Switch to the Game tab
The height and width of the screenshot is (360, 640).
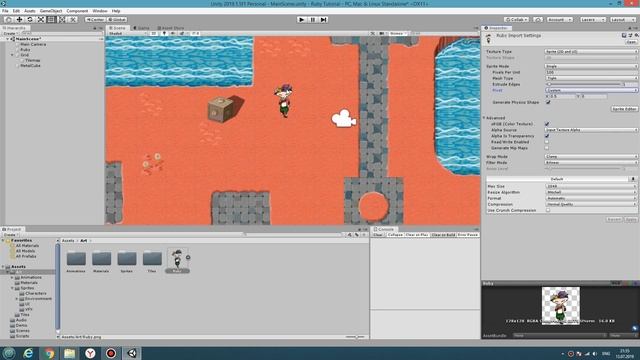[x=142, y=28]
